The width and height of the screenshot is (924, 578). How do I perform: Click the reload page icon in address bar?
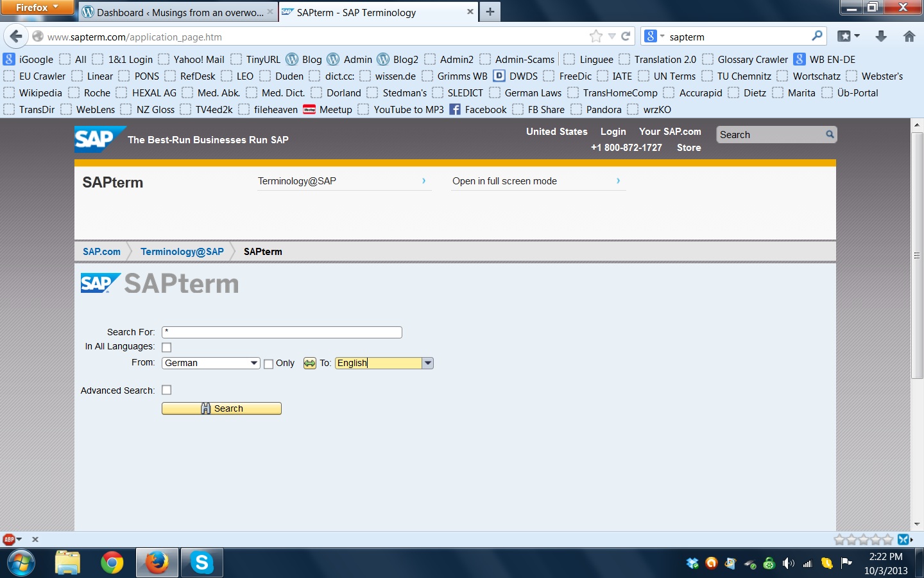click(626, 37)
